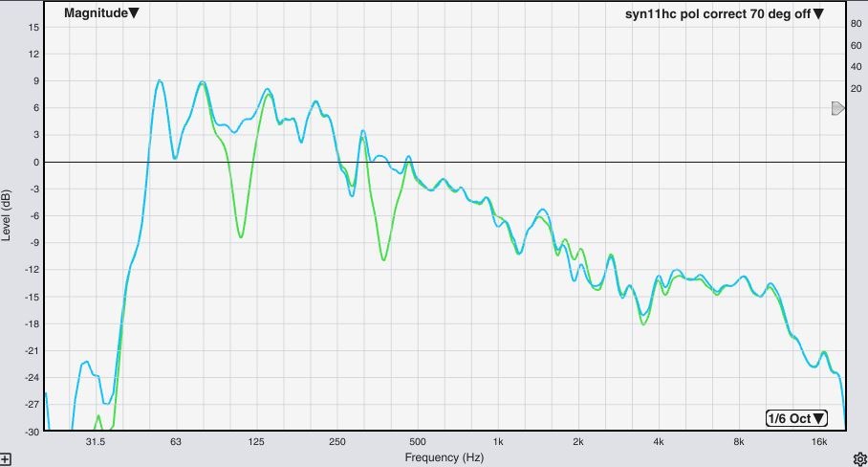Click the 80 label on right axis
Screen dimensions: 868x467
pos(856,24)
